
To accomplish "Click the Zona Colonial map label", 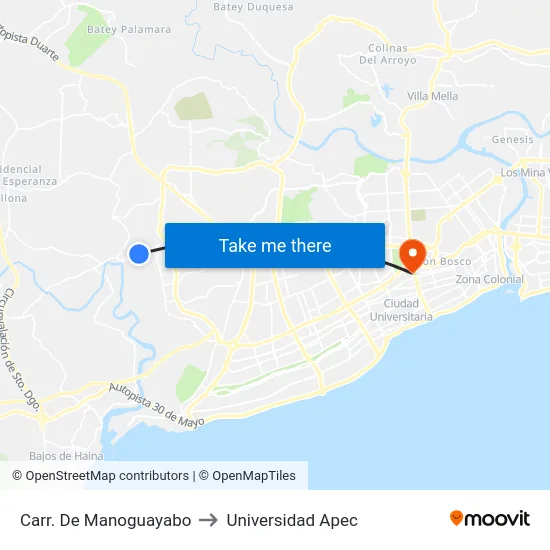I will coord(490,279).
